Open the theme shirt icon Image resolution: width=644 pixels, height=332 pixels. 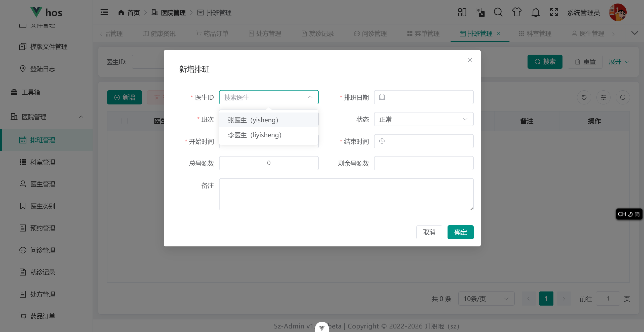(517, 12)
